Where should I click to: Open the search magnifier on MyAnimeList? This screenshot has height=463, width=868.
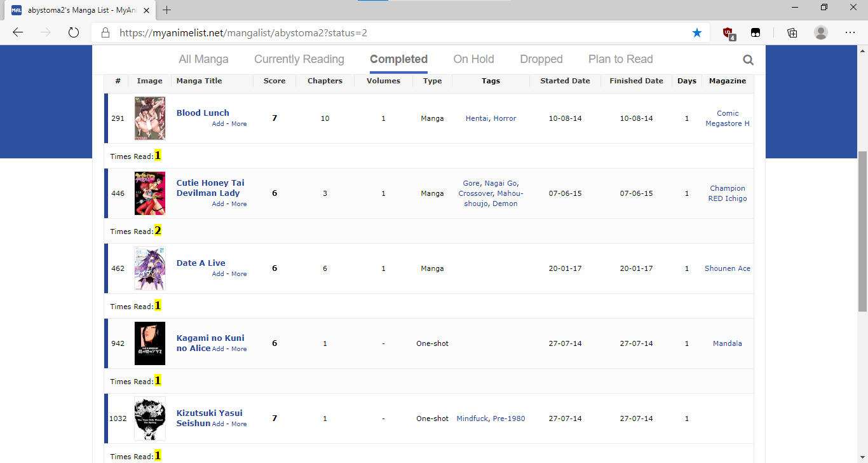(748, 59)
